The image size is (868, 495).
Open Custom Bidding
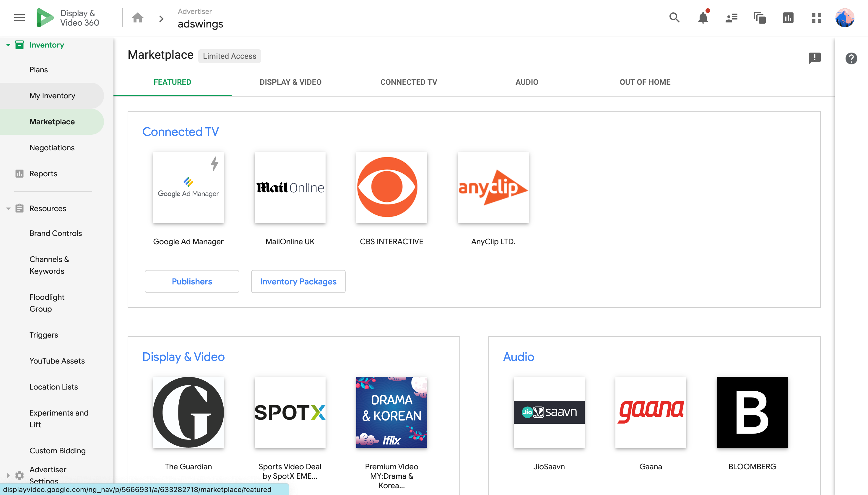[57, 450]
